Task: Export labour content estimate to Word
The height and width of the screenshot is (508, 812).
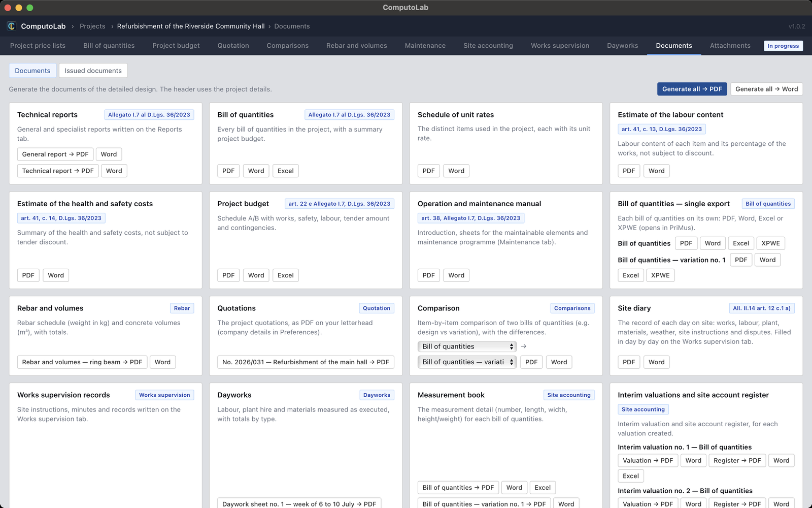Action: point(657,171)
